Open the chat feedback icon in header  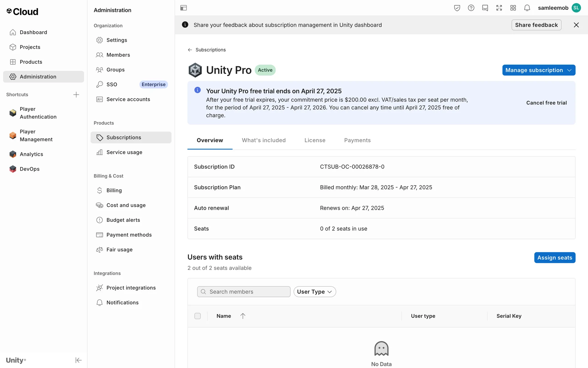485,8
